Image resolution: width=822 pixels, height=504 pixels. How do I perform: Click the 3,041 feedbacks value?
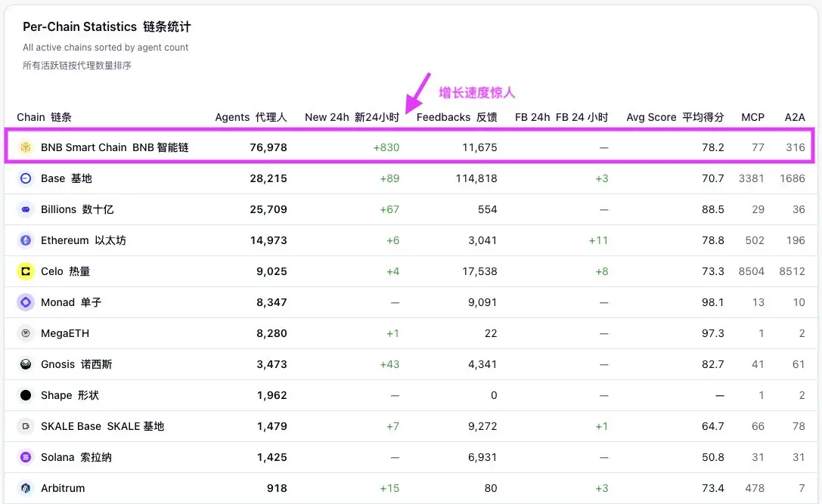tap(482, 240)
